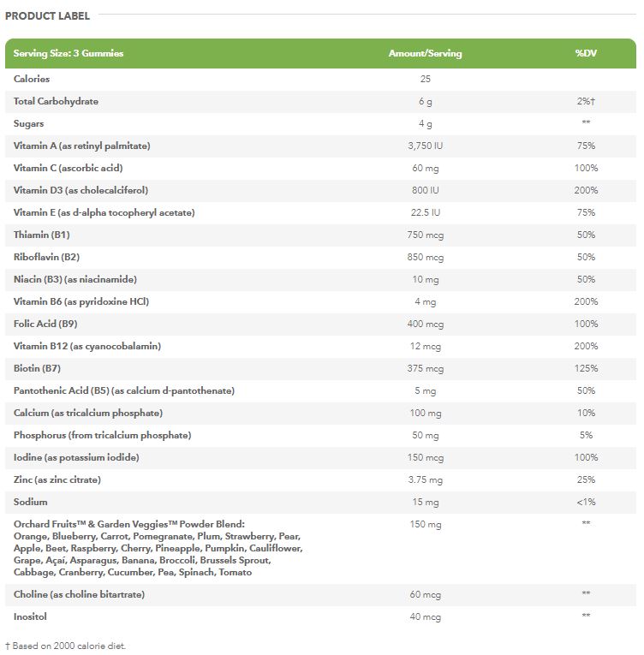644x655 pixels.
Task: Select the Pantothenic Acid (B5) row label
Action: (124, 390)
